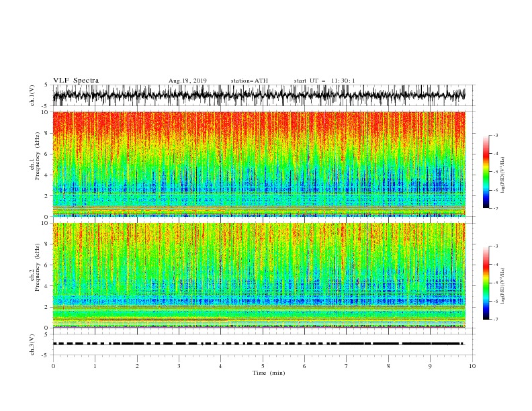532x411 pixels.
Task: Click the ch.1(V) waveform trace
Action: (x=259, y=95)
